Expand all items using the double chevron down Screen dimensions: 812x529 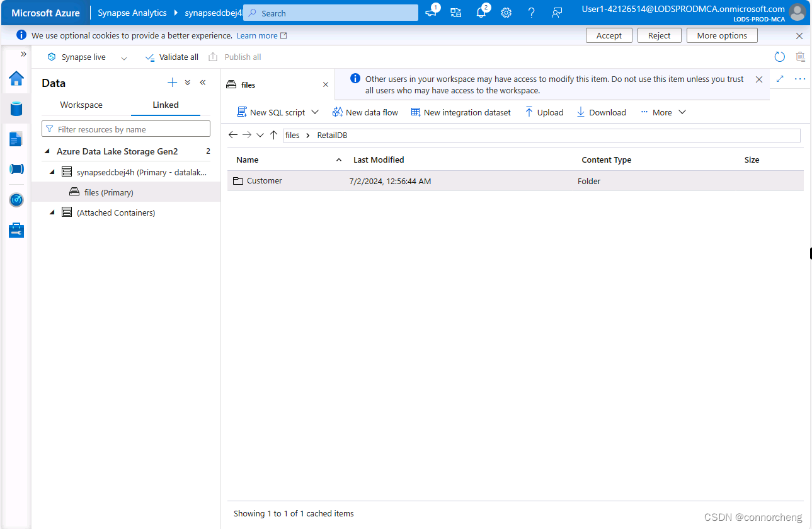(x=188, y=83)
